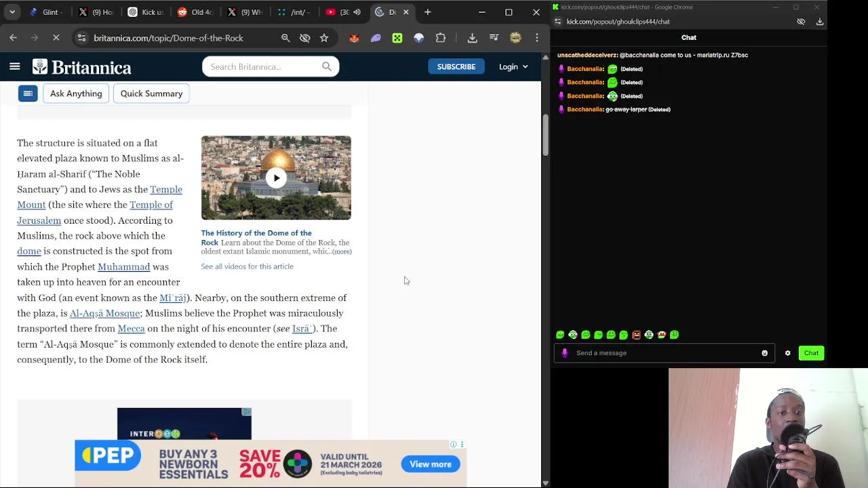Image resolution: width=868 pixels, height=488 pixels.
Task: Open site information icon in Britannica address bar
Action: 81,38
